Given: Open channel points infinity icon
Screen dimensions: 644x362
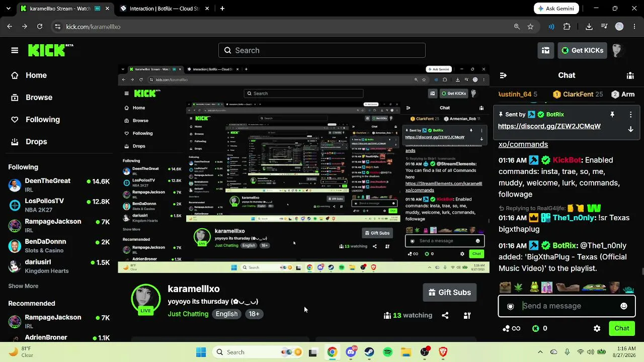Looking at the screenshot, I should coord(512,328).
